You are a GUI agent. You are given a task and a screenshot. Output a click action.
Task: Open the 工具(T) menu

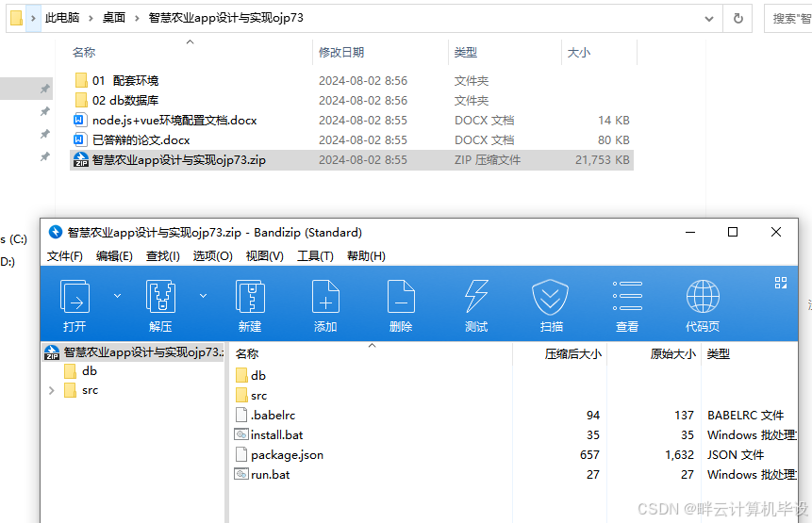(x=315, y=256)
